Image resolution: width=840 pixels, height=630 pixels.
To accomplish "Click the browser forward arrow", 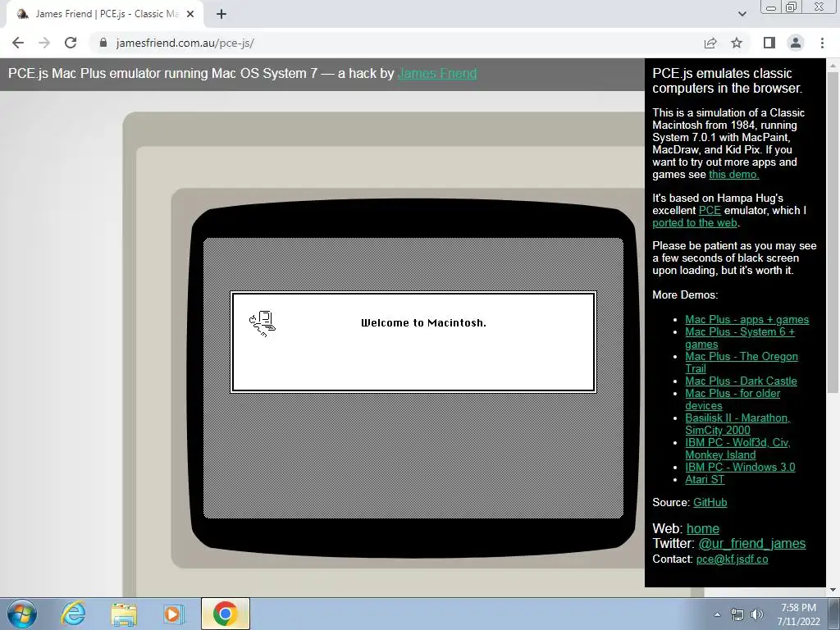I will pyautogui.click(x=44, y=43).
